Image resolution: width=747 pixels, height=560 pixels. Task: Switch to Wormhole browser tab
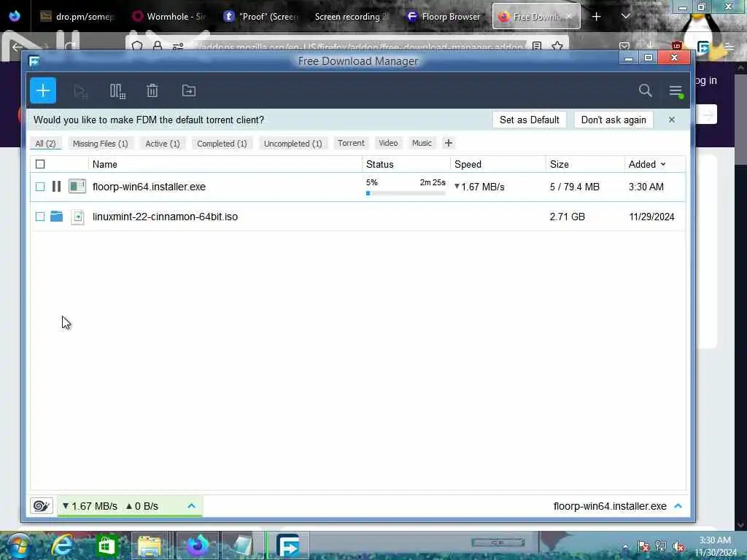(169, 17)
